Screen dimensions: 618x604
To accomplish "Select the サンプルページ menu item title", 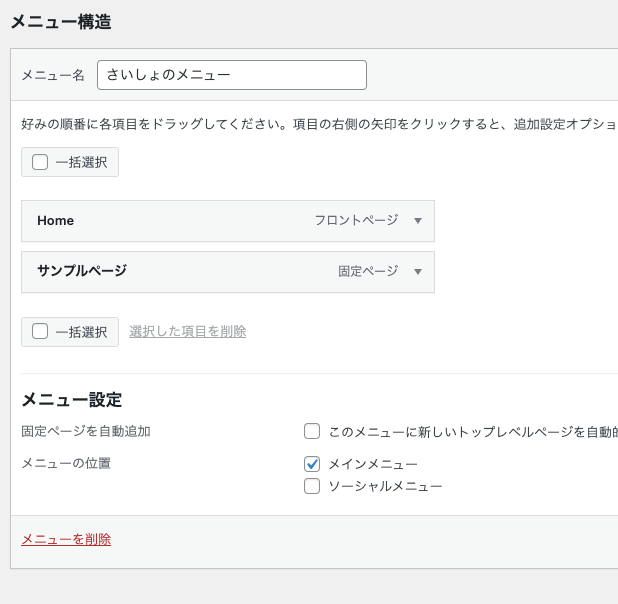I will (x=82, y=271).
